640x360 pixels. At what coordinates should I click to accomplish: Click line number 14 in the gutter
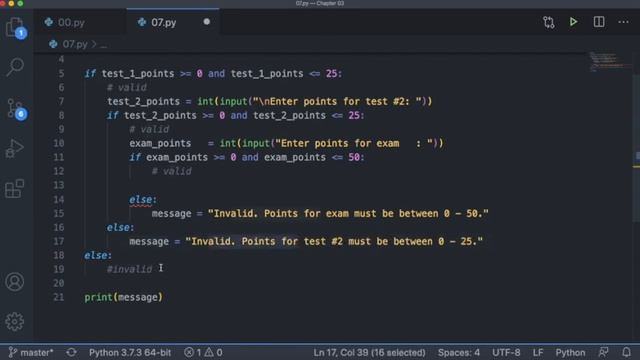tap(58, 200)
